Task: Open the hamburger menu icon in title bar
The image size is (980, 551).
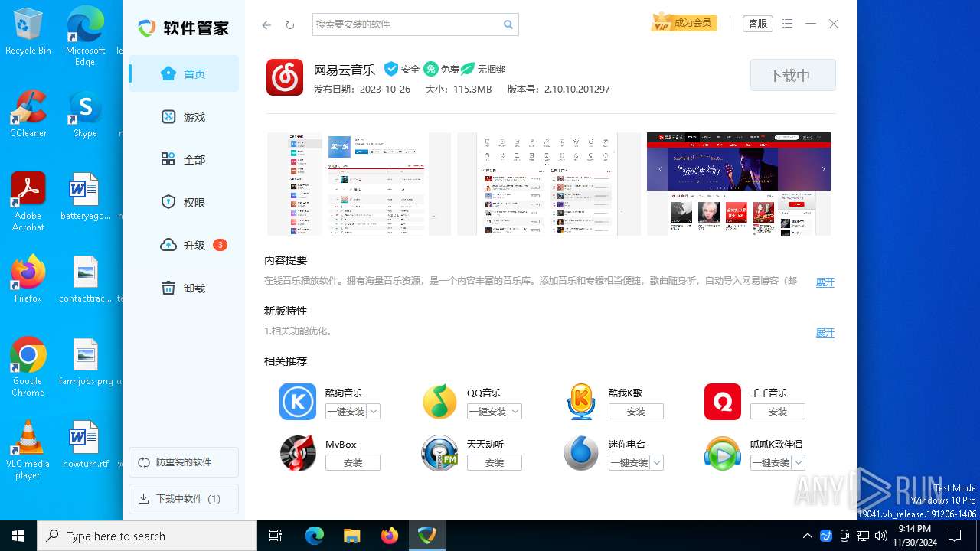Action: (x=788, y=24)
